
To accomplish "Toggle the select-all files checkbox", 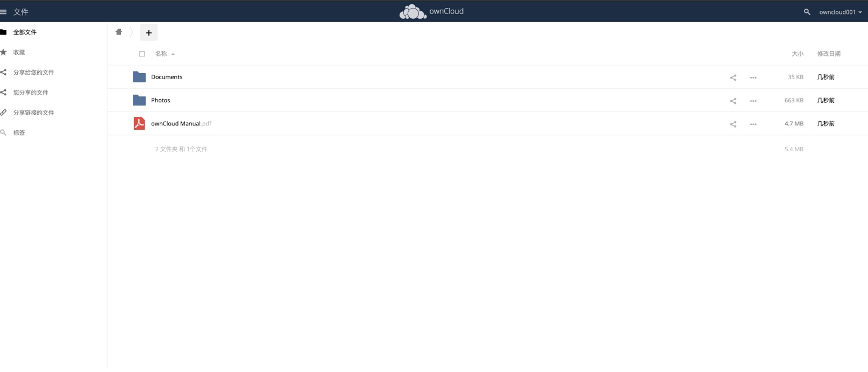I will tap(142, 54).
